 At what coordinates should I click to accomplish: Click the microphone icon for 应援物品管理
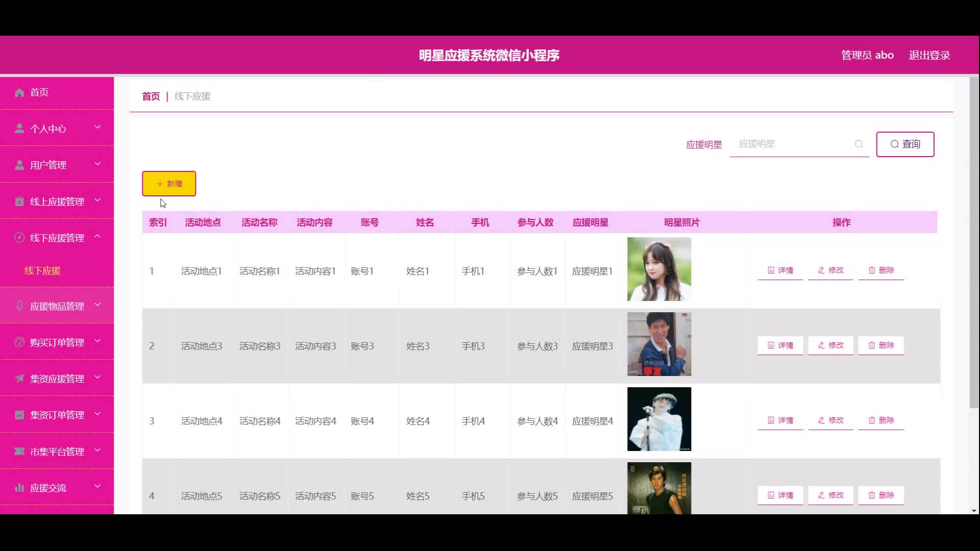click(x=19, y=306)
